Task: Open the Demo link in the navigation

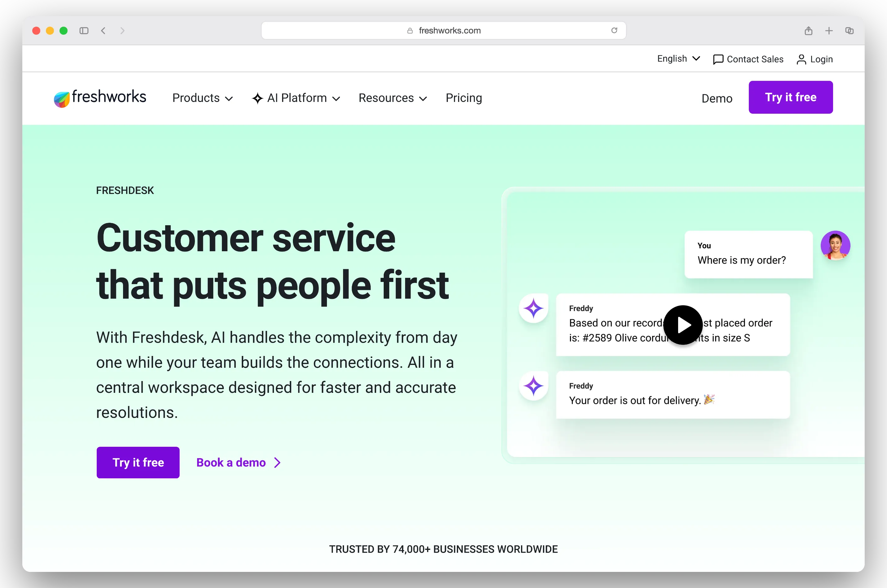Action: 717,99
